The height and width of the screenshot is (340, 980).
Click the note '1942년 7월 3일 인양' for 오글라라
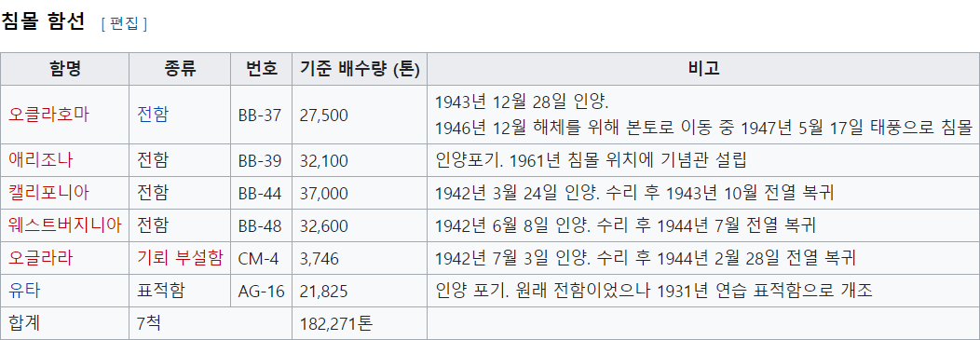645,258
